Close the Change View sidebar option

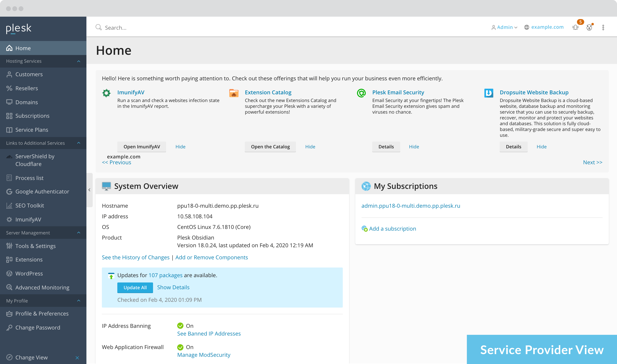pos(77,358)
